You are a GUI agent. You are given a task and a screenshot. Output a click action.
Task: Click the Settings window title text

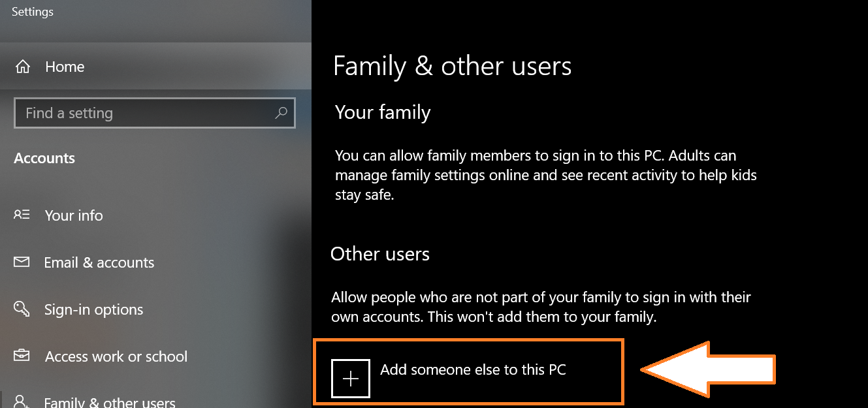pos(33,12)
